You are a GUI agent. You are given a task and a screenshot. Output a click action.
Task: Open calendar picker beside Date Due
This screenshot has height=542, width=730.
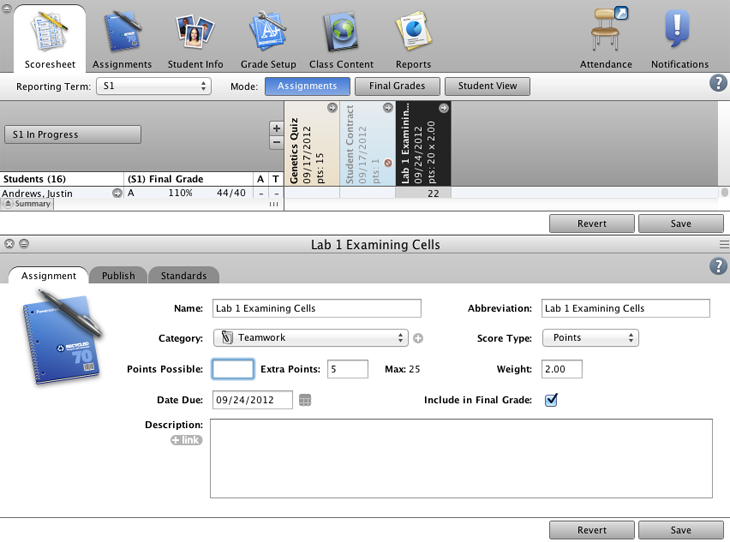coord(305,400)
